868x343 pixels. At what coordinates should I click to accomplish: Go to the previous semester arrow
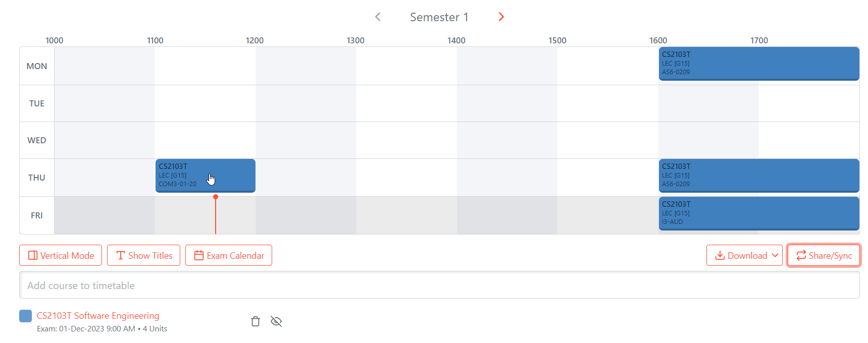(x=378, y=17)
